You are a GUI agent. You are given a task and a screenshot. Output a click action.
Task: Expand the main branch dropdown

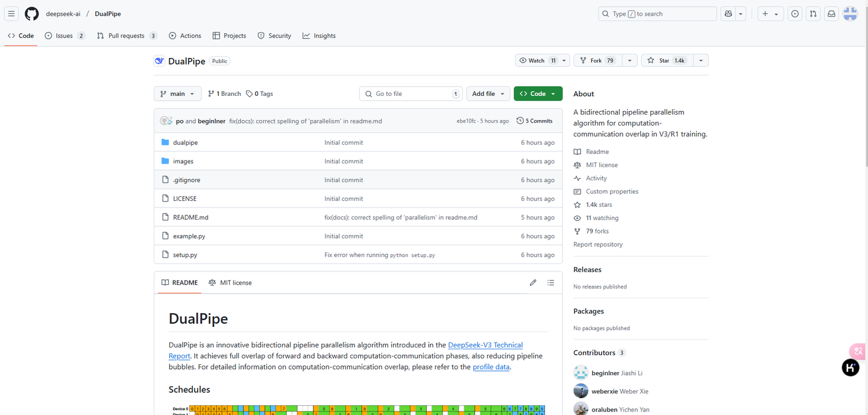tap(177, 93)
